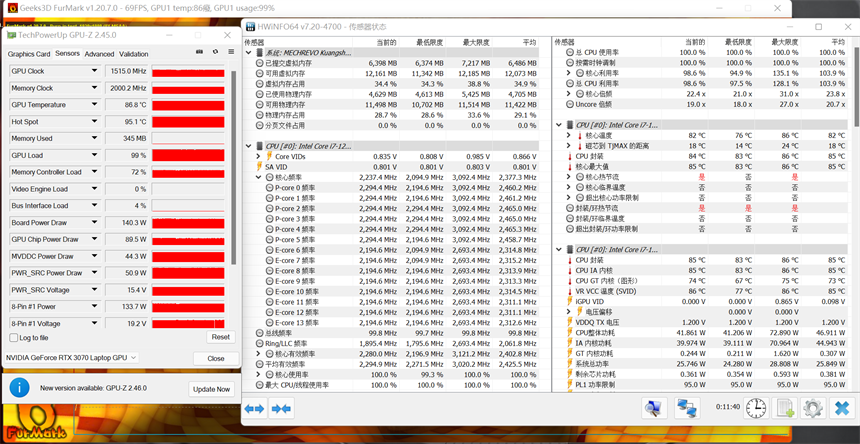Click the GPU Clock value 1515.0 MHz
The height and width of the screenshot is (444, 860).
(x=126, y=71)
